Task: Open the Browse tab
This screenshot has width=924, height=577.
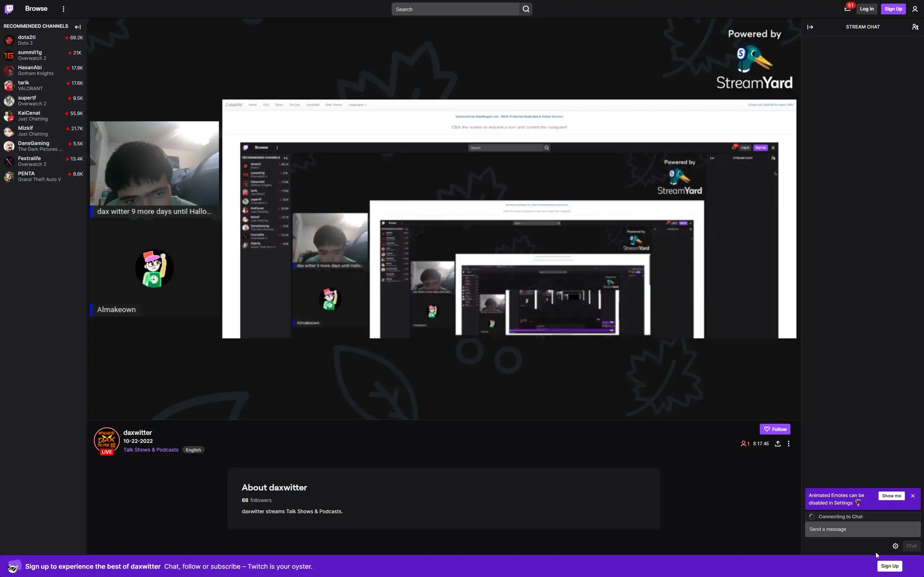Action: pyautogui.click(x=36, y=9)
